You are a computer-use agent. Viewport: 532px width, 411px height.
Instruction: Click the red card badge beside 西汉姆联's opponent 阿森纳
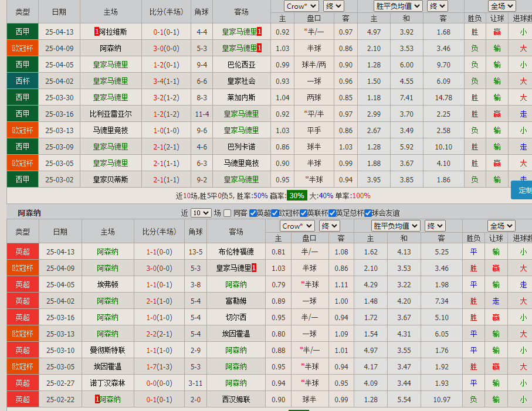point(97,399)
